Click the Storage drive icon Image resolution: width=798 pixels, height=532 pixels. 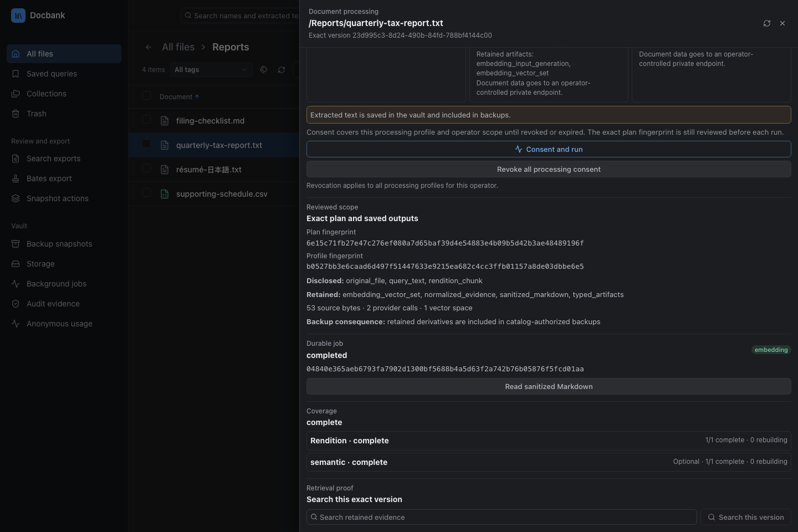[x=16, y=264]
